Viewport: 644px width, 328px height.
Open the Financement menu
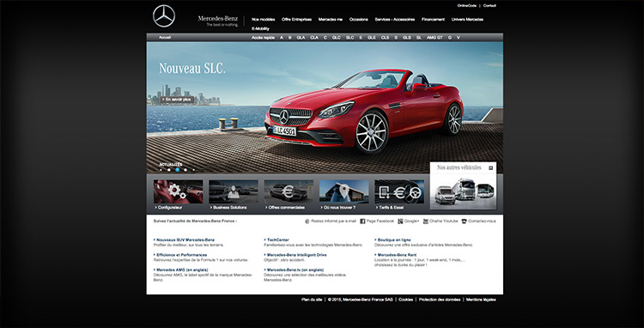click(433, 19)
